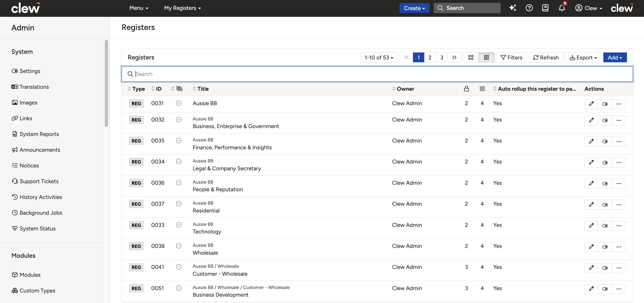Open more actions for register 0031
The height and width of the screenshot is (303, 644).
619,104
